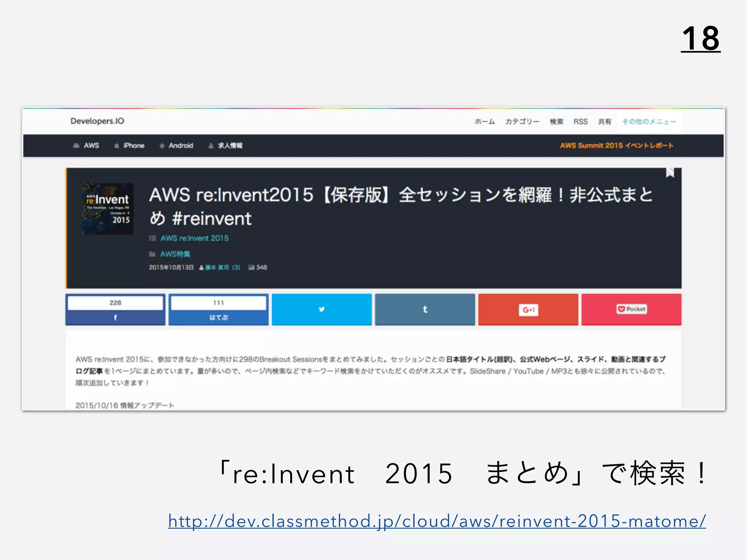Screen dimensions: 747x560
Task: Open the AWS re:Invent 2015 series link
Action: click(194, 238)
